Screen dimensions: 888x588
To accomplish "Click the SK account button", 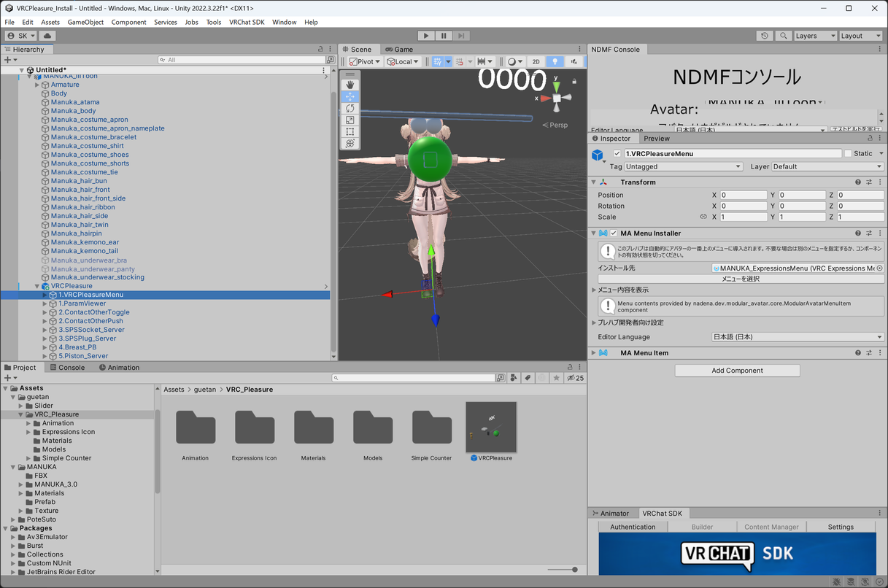I will pos(21,36).
